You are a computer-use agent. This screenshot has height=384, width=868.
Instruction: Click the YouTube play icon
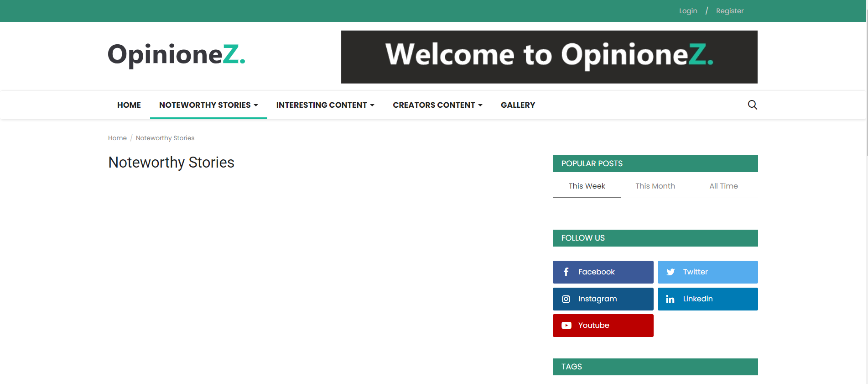coord(567,326)
